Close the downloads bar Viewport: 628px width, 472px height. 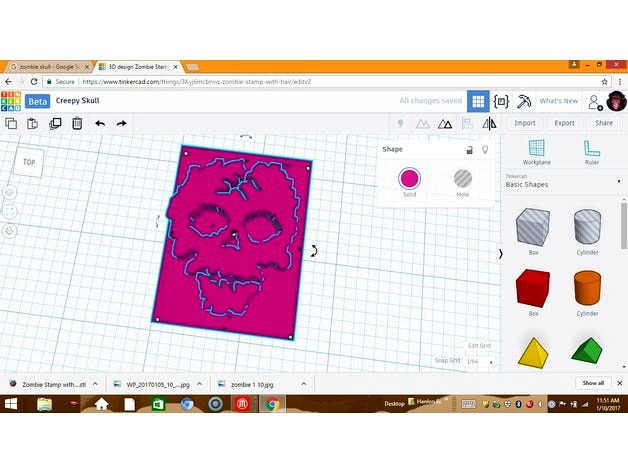pos(620,383)
